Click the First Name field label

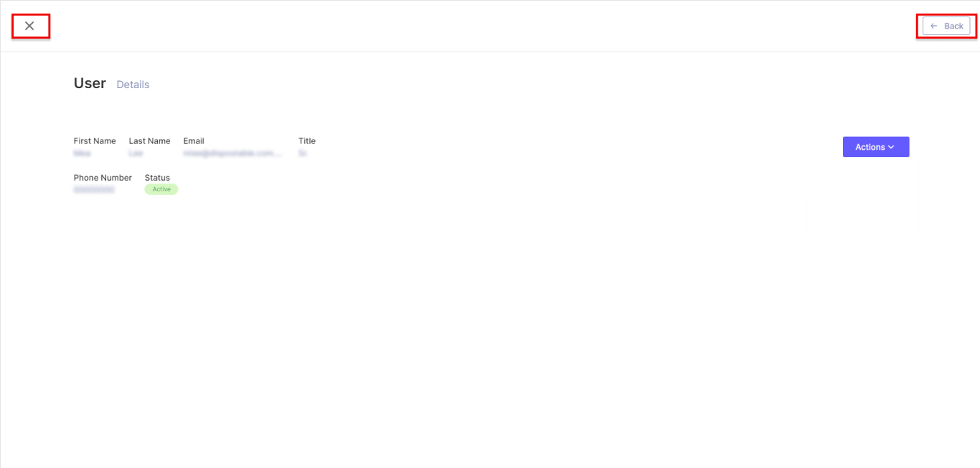pos(95,141)
